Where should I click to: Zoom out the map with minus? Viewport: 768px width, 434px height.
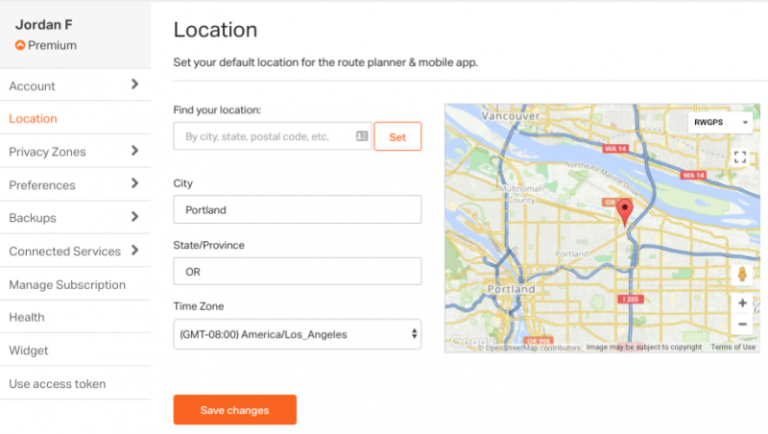click(742, 324)
